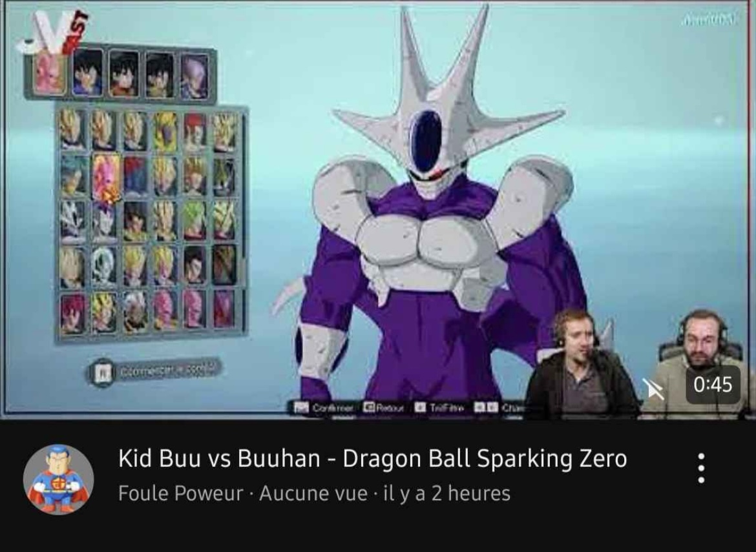Play the video from the Cooler thumbnail
The width and height of the screenshot is (756, 552).
coord(378,210)
